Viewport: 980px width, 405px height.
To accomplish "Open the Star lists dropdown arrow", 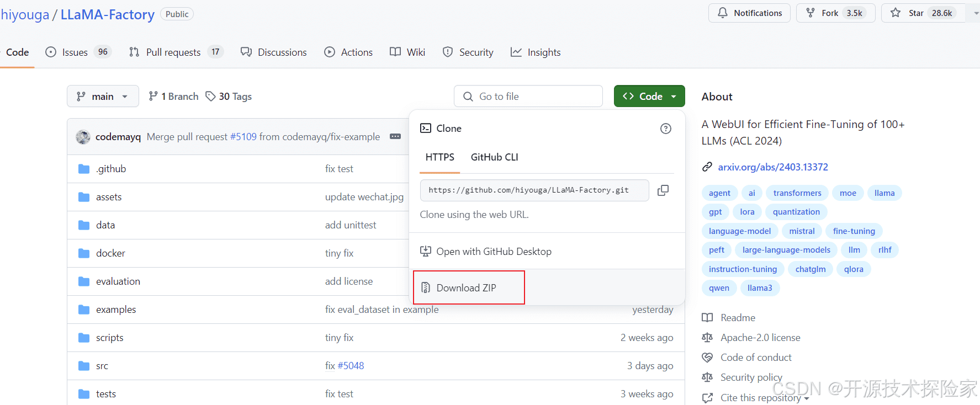I will point(974,13).
